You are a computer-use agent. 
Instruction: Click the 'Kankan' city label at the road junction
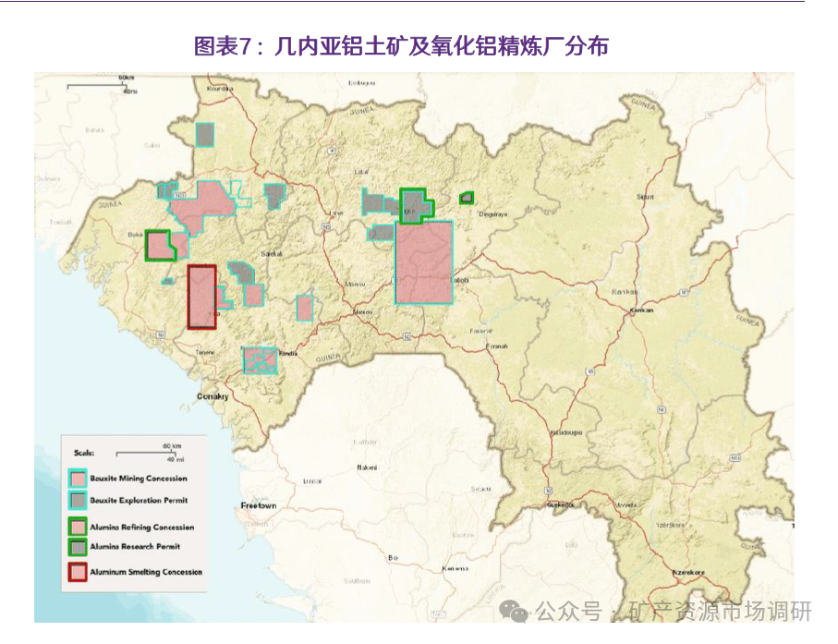[x=641, y=310]
